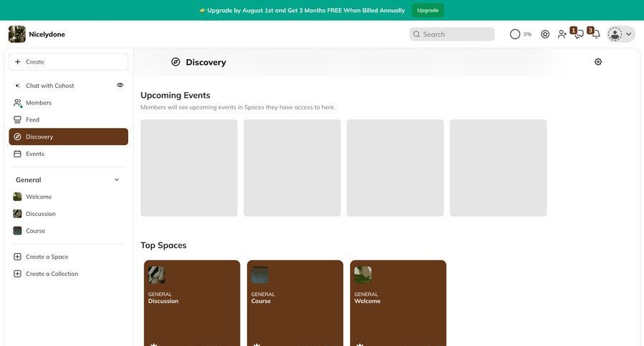644x346 pixels.
Task: Click the Events calendar icon in sidebar
Action: 17,154
